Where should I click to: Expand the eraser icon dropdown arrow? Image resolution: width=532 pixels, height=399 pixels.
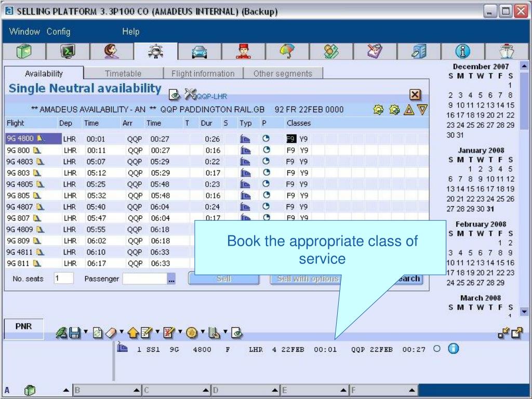(122, 331)
